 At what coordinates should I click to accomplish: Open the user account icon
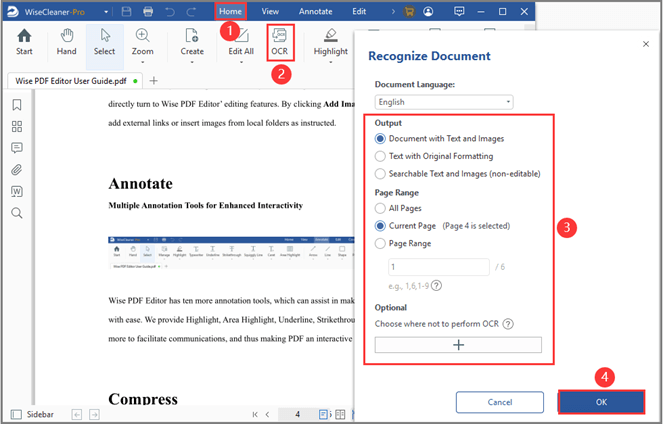tap(428, 11)
